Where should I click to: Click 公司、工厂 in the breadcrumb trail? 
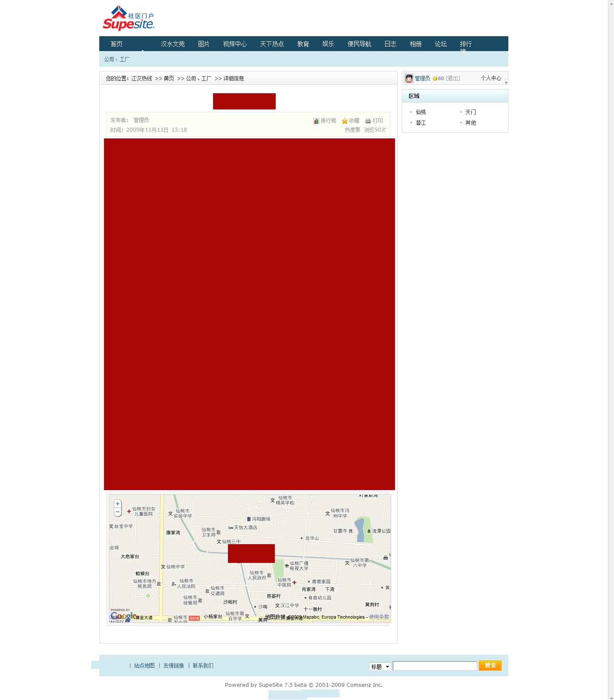click(199, 78)
